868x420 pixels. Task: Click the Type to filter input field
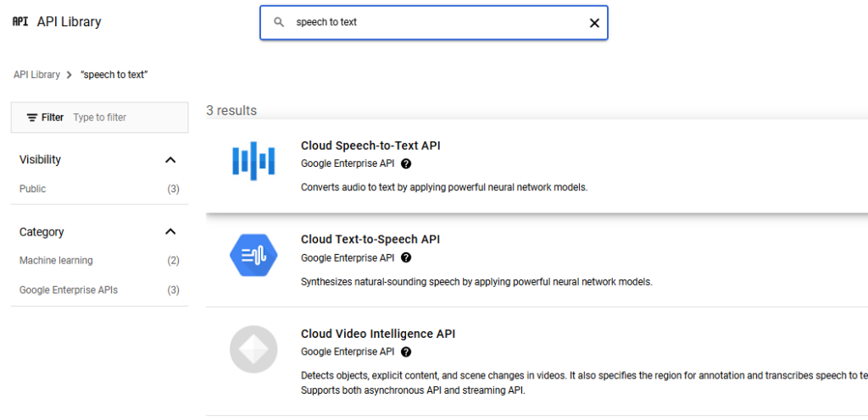click(127, 118)
